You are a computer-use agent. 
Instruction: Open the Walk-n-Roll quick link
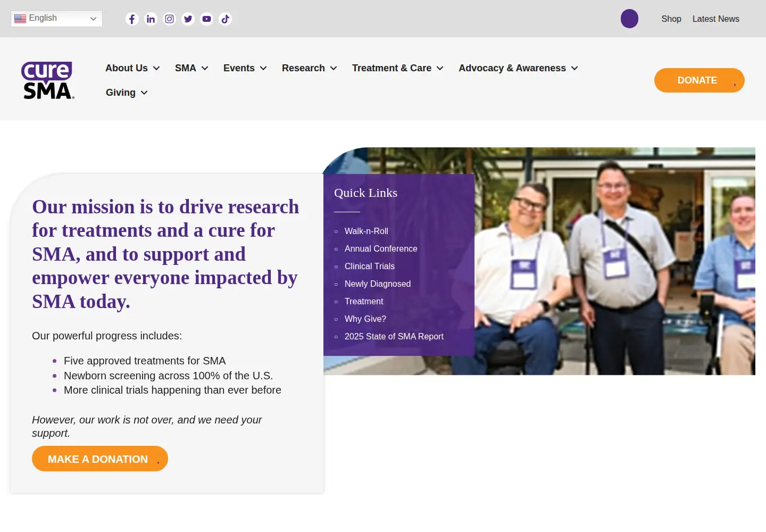[x=367, y=231]
